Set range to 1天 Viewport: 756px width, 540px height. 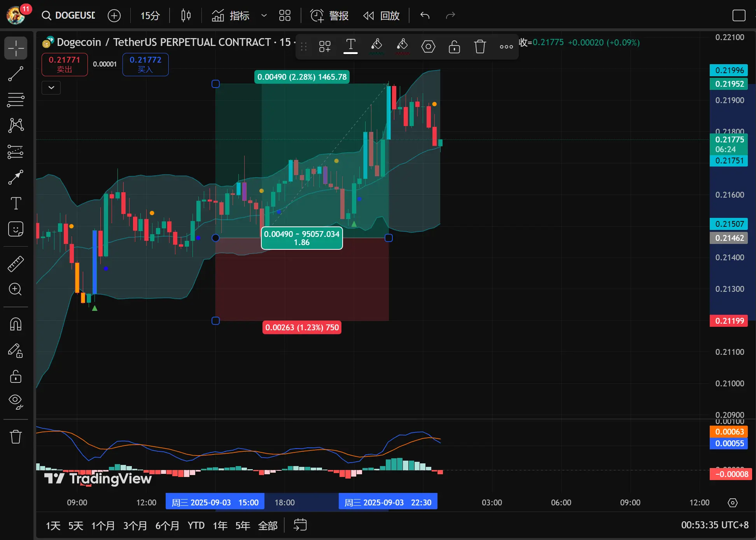53,526
